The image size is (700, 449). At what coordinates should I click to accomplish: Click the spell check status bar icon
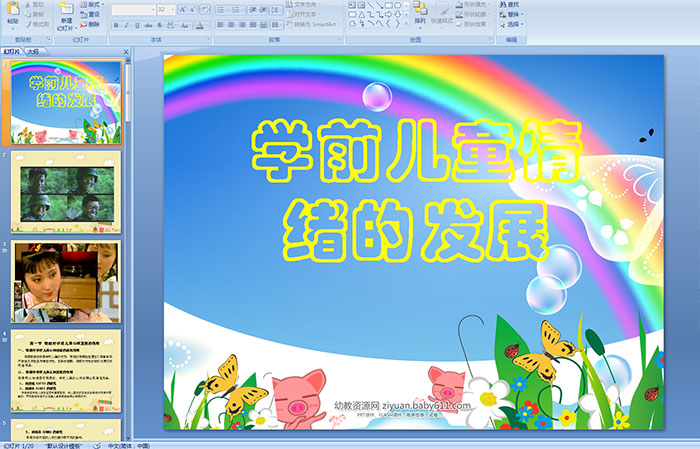point(97,445)
